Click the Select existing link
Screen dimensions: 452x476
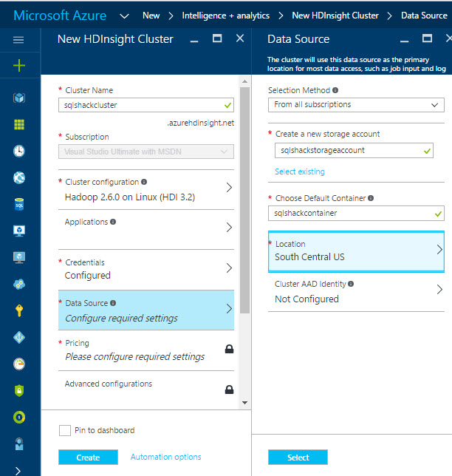(x=300, y=171)
